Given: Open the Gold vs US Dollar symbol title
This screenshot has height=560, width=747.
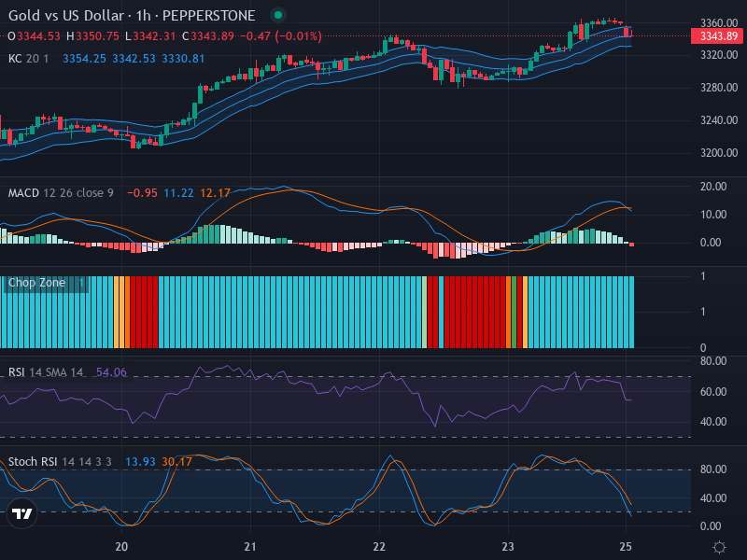Looking at the screenshot, I should point(132,15).
